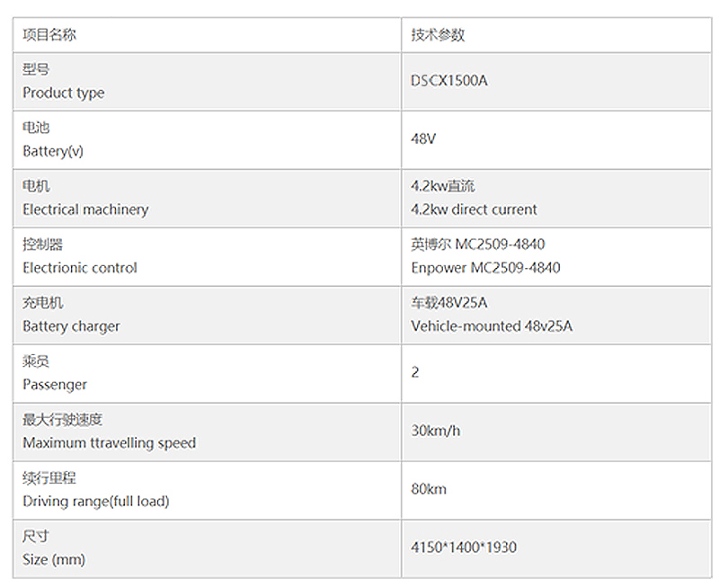Select the Electrionic control label

click(x=80, y=268)
